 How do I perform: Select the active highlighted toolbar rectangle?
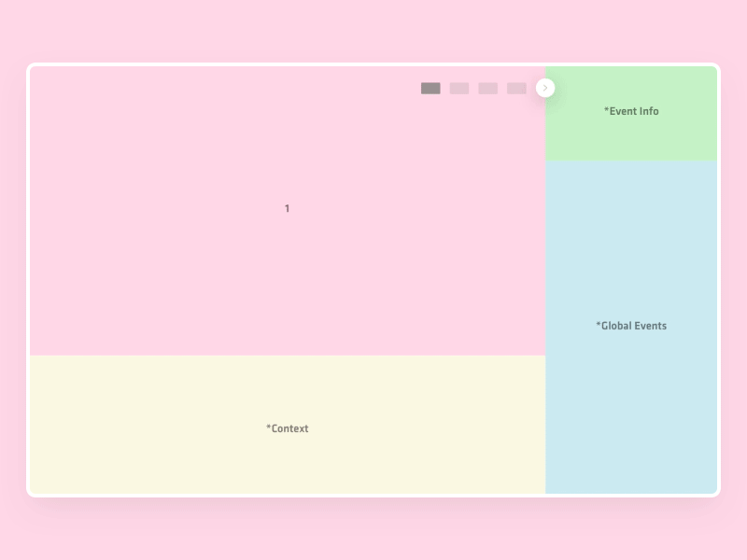[x=430, y=88]
